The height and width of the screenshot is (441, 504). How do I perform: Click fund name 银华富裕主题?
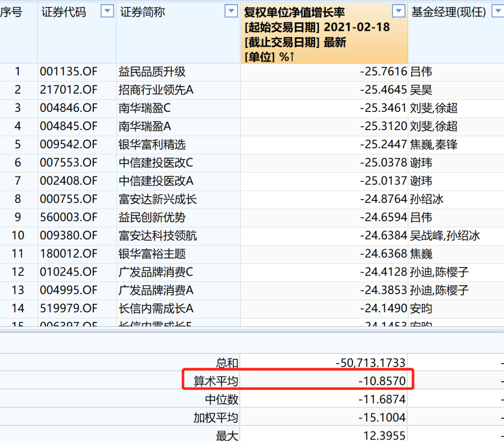(152, 254)
